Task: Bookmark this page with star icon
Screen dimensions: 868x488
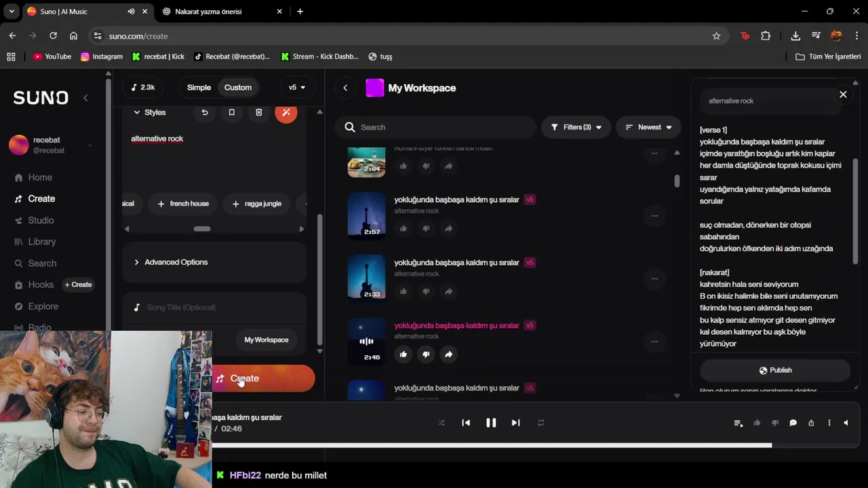Action: click(716, 36)
